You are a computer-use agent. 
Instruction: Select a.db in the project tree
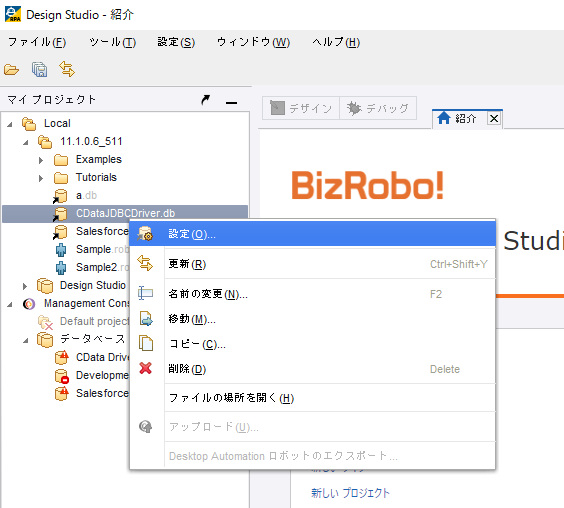point(86,195)
